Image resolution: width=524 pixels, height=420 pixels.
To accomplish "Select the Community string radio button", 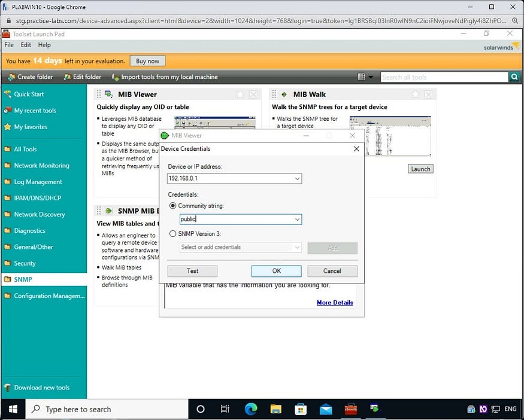I will pos(173,206).
